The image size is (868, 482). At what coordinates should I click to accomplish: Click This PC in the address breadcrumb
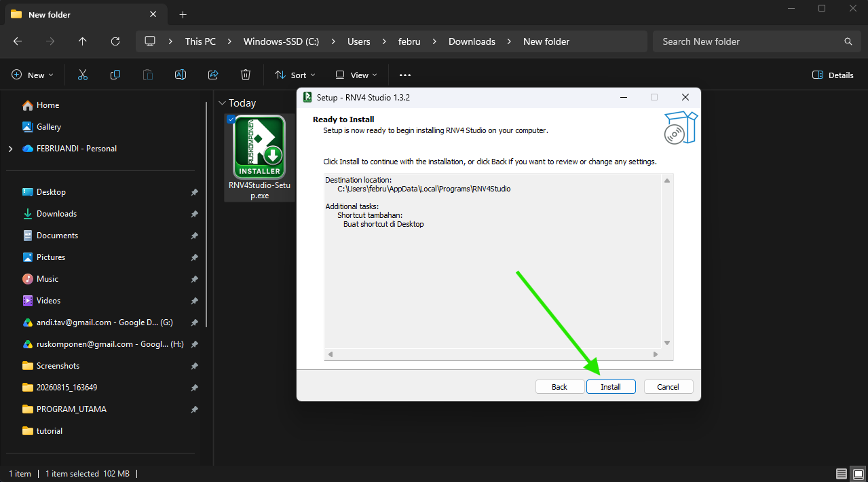tap(200, 41)
